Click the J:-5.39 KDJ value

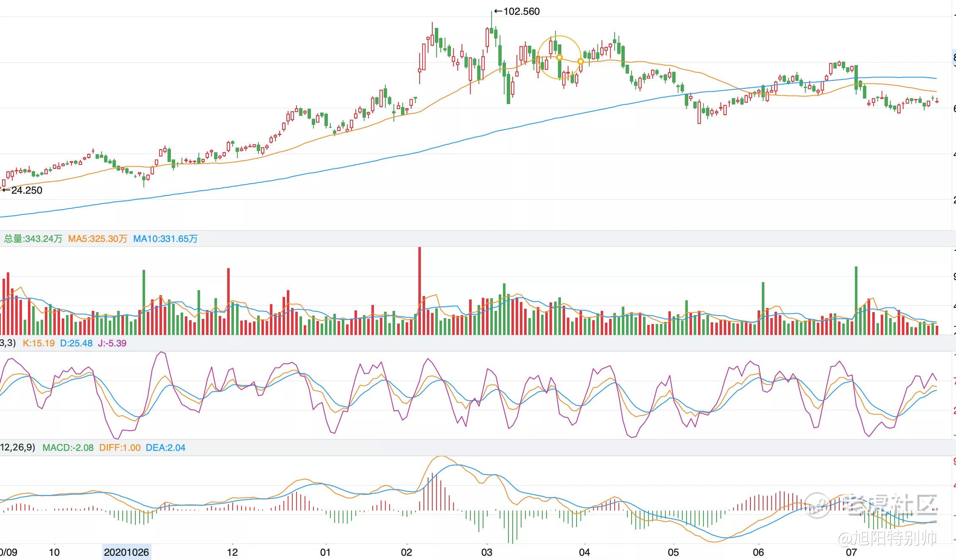112,343
